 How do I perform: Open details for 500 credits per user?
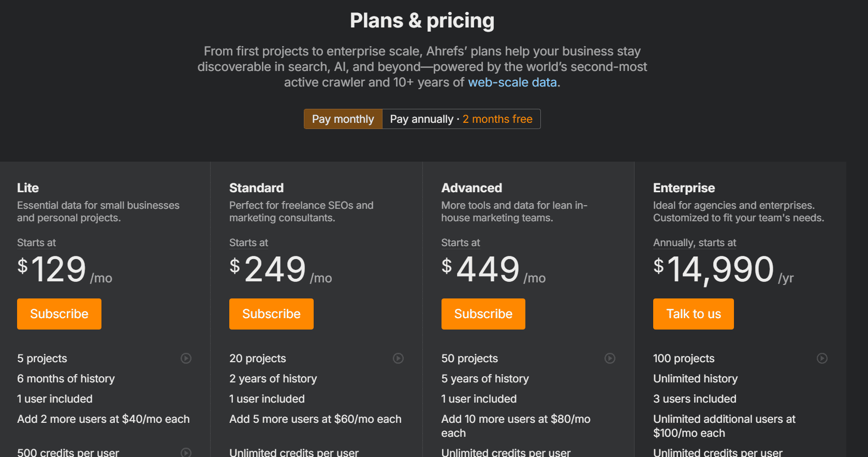coord(186,452)
